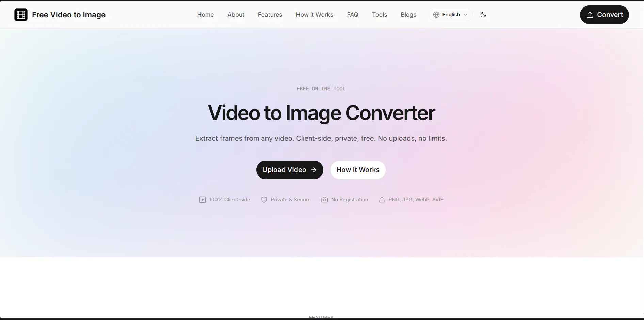The image size is (644, 320).
Task: Open the Free Video to Image brand link
Action: tap(60, 15)
